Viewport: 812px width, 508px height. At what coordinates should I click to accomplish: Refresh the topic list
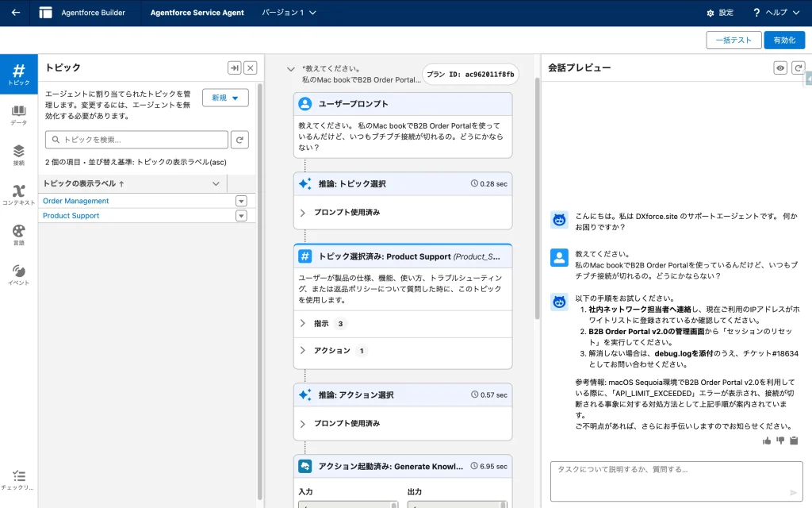point(239,140)
